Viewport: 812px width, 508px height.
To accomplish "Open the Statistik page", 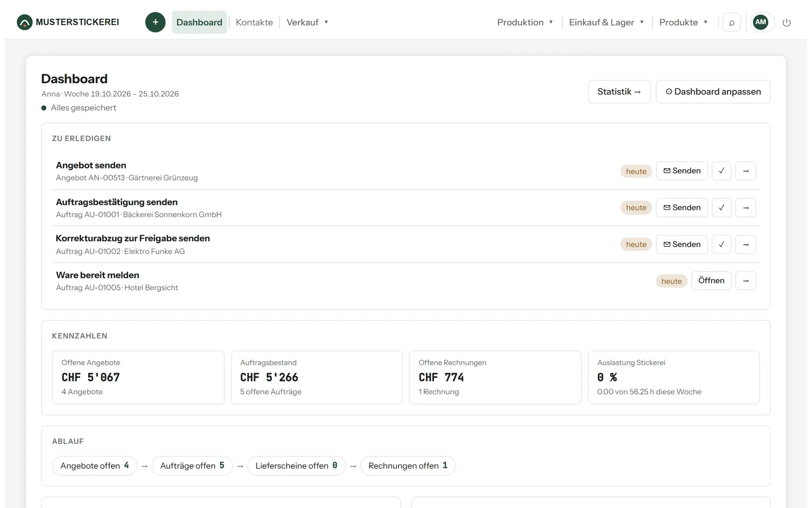I will [619, 91].
